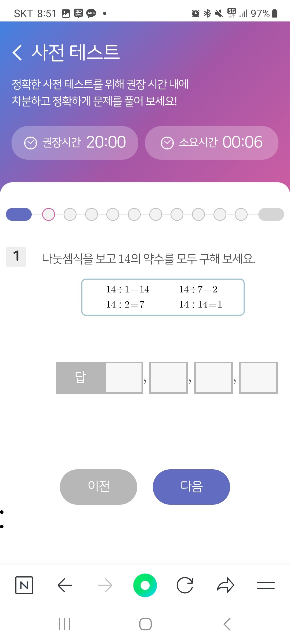Select the fourth answer input box

pyautogui.click(x=258, y=378)
